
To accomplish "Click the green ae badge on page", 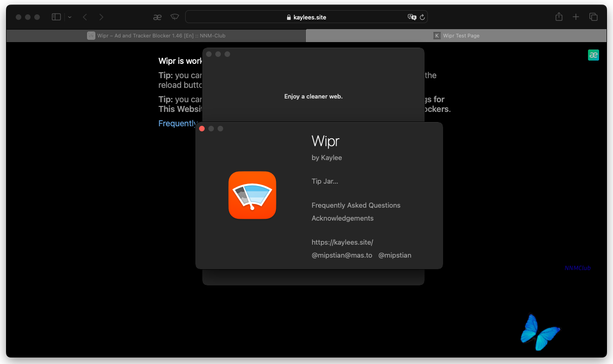I will (594, 55).
